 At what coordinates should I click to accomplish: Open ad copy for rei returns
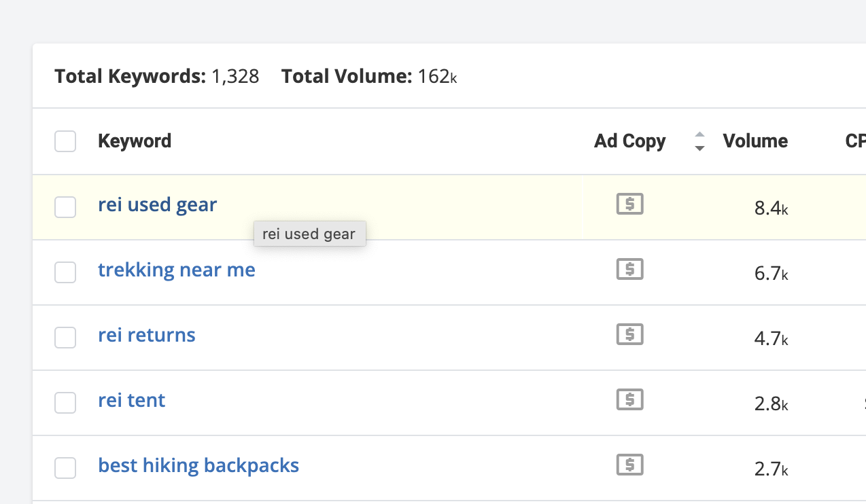629,335
